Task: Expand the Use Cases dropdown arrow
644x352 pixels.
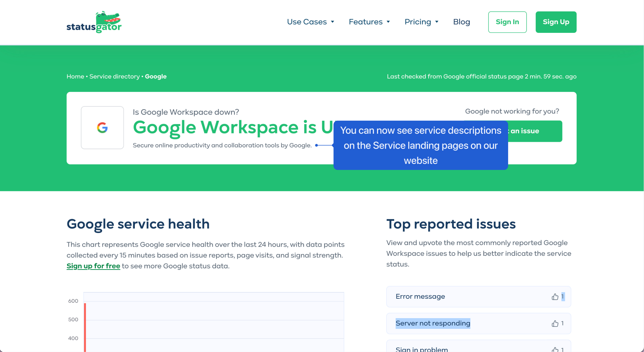Action: [332, 22]
